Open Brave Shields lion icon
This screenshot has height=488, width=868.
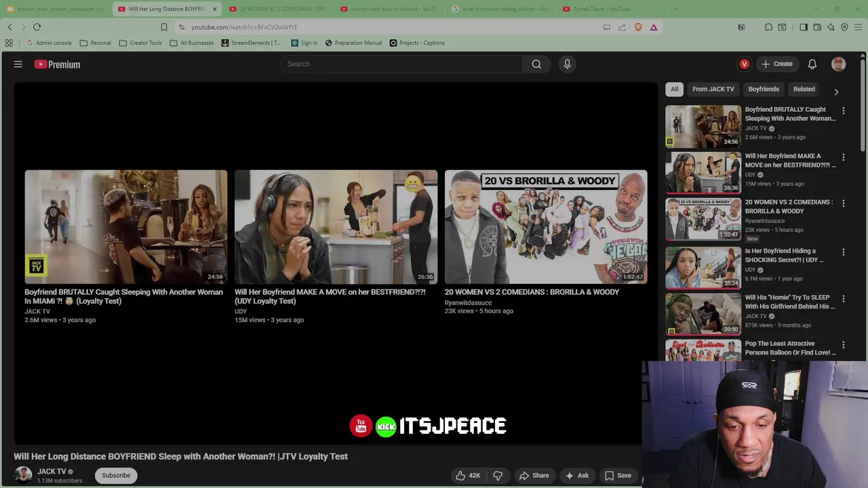pyautogui.click(x=638, y=27)
